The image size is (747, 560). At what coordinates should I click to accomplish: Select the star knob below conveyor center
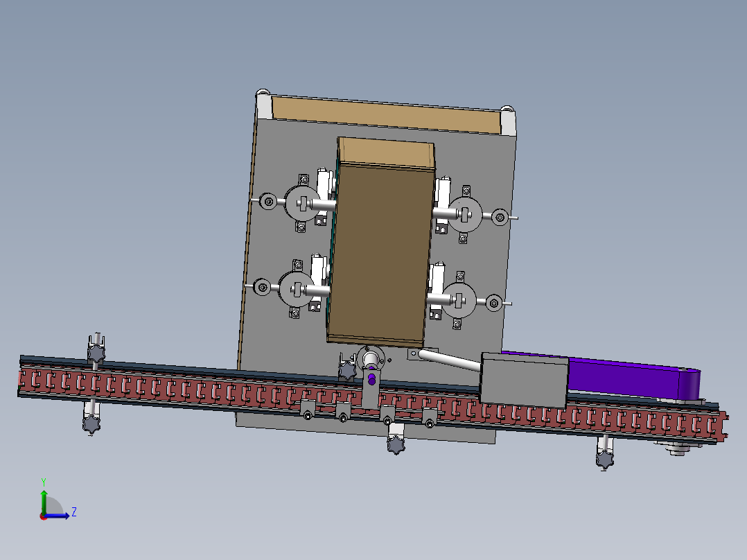click(x=396, y=445)
